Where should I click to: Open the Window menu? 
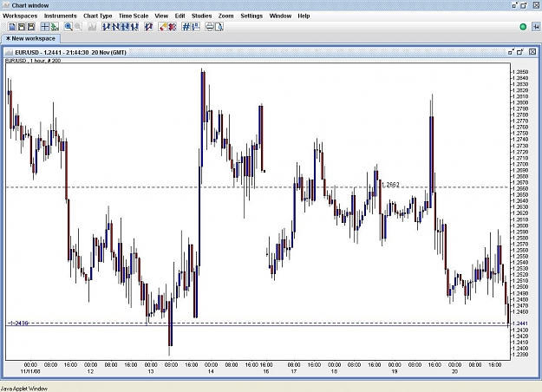tap(280, 16)
